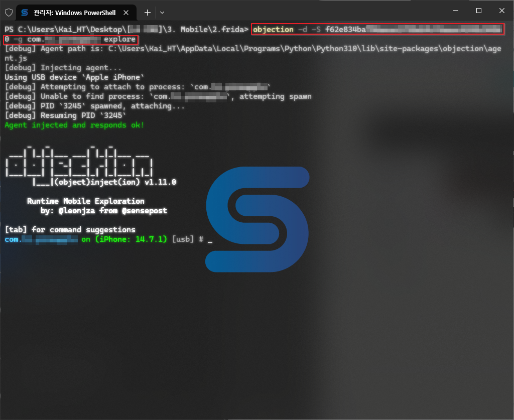Click the 'attempting spawn' debug text
The width and height of the screenshot is (514, 420).
(x=276, y=96)
